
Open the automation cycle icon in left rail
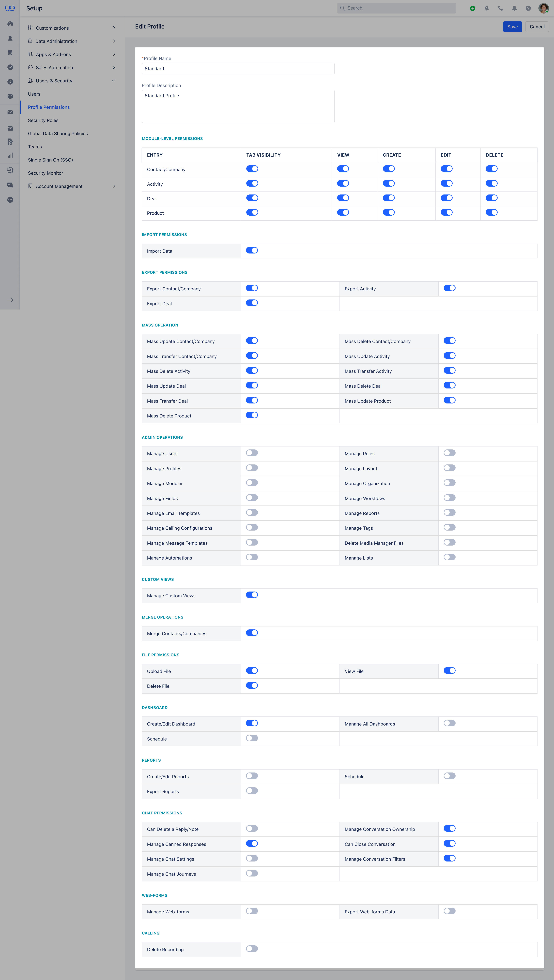(x=10, y=170)
